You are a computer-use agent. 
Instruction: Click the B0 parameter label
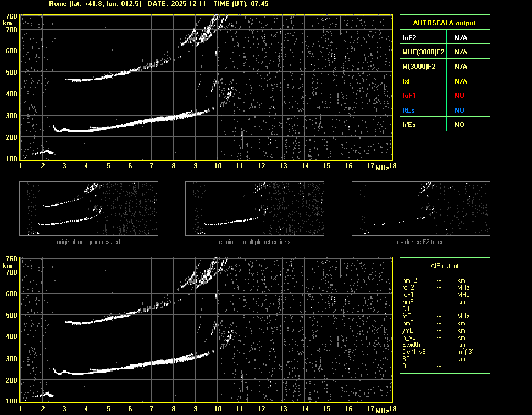click(406, 359)
